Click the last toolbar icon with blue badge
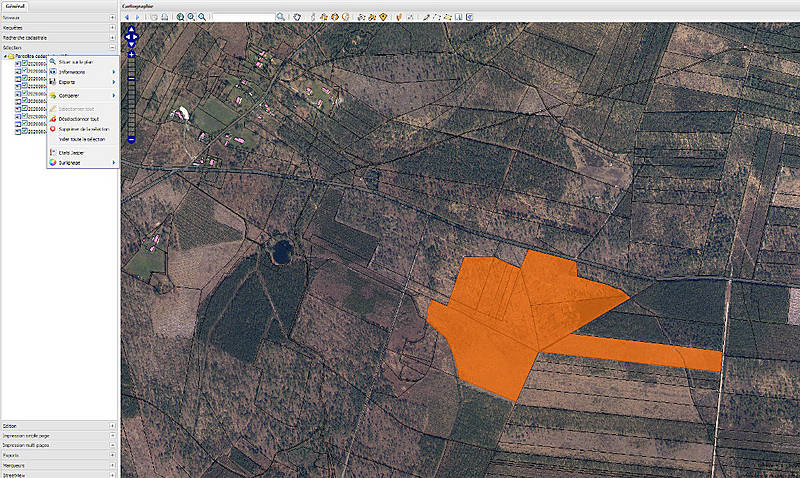 tap(469, 17)
